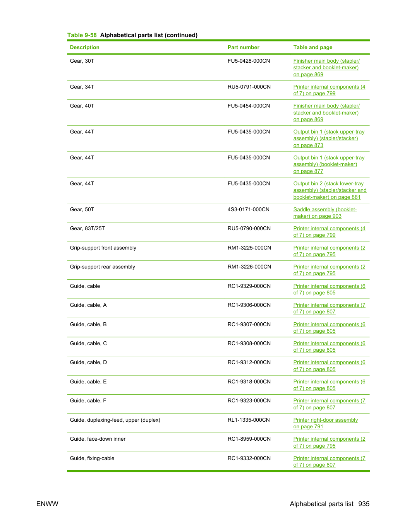Follow Gear, 83T/25T link to page 799

[329, 232]
